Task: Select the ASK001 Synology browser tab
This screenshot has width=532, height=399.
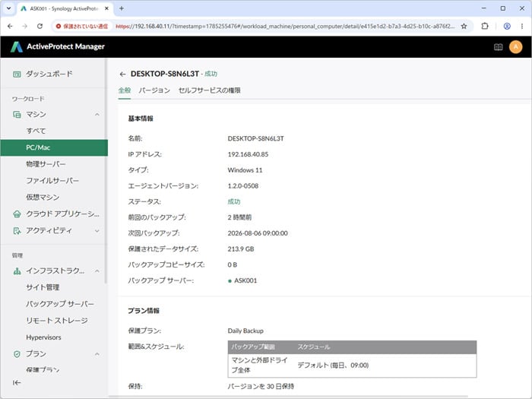Action: tap(64, 8)
